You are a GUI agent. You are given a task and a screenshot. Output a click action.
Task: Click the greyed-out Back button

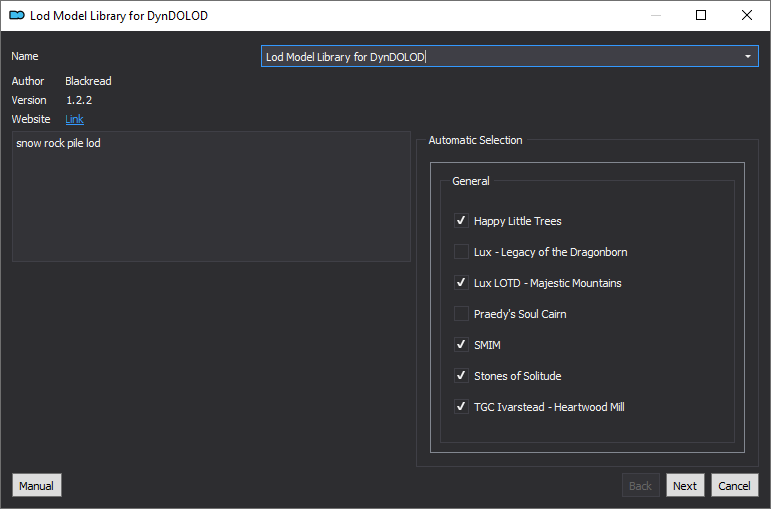coord(640,486)
